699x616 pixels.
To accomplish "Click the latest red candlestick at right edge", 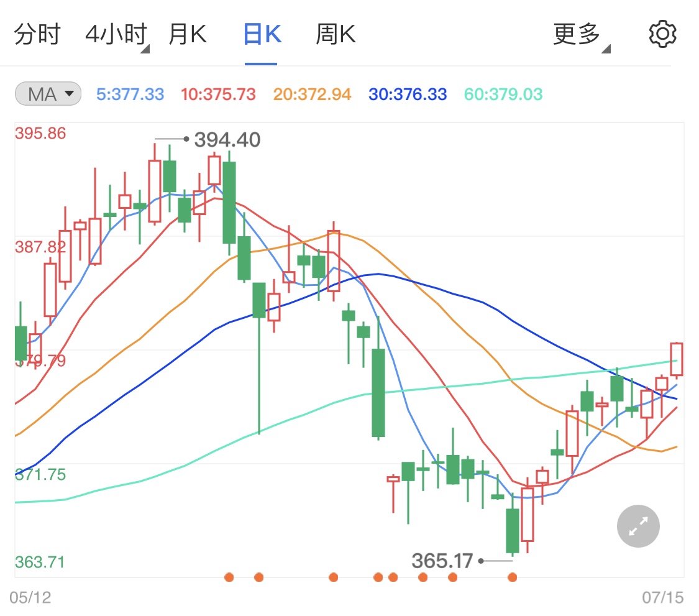I will click(x=677, y=359).
